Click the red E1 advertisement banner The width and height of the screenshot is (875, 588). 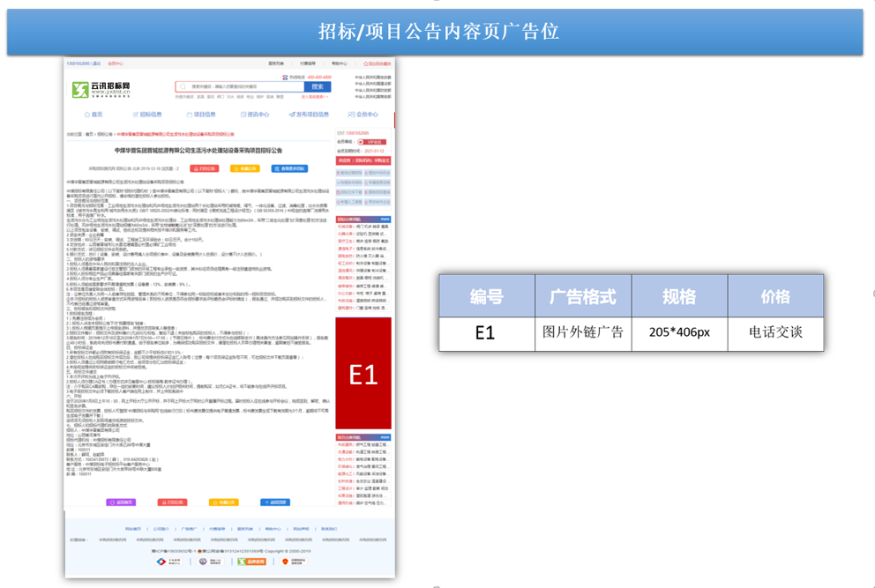pyautogui.click(x=363, y=374)
